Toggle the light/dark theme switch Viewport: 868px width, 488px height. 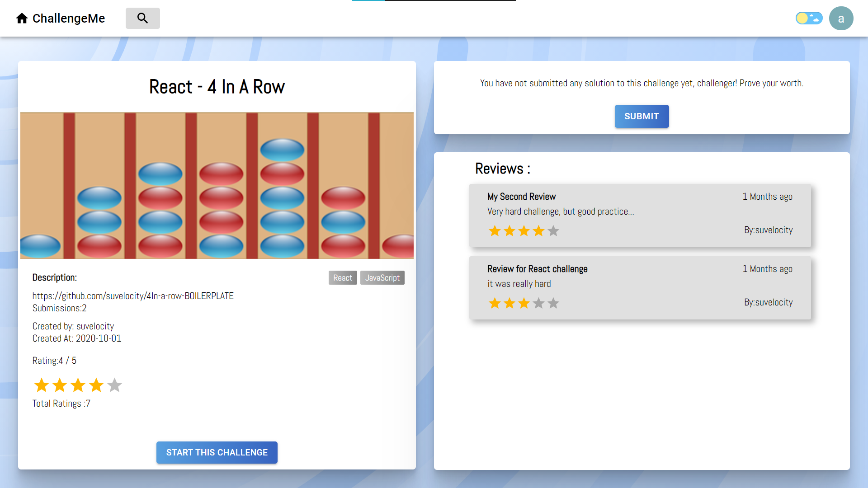point(809,18)
